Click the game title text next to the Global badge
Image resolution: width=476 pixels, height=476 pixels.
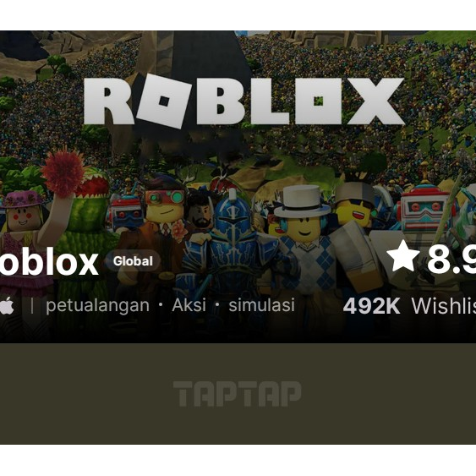tap(49, 262)
